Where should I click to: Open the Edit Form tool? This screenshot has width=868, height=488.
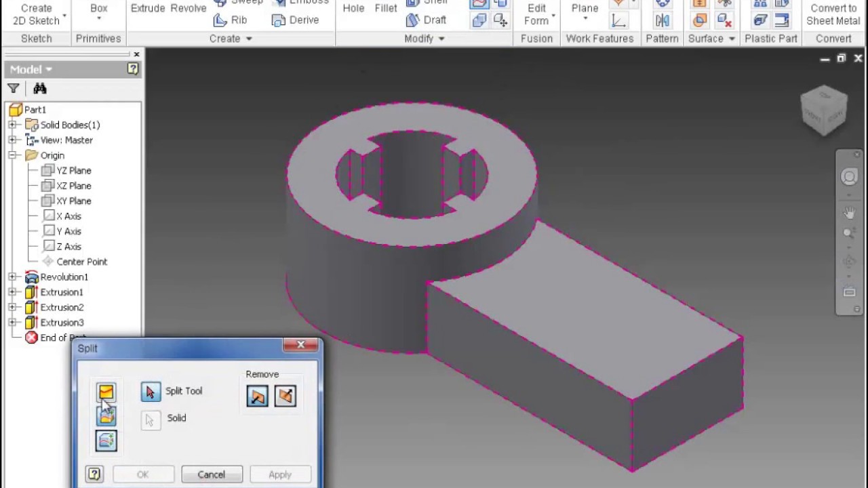[537, 14]
